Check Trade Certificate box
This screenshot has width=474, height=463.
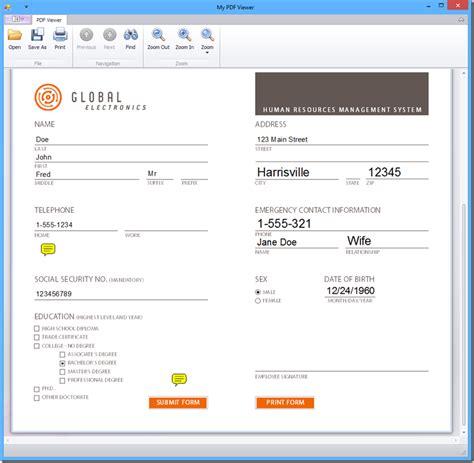(37, 337)
